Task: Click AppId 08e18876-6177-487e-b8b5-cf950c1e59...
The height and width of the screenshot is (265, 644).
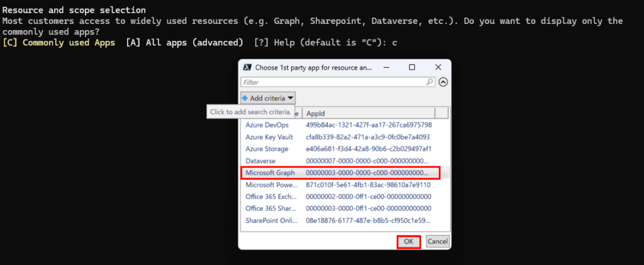Action: (369, 220)
